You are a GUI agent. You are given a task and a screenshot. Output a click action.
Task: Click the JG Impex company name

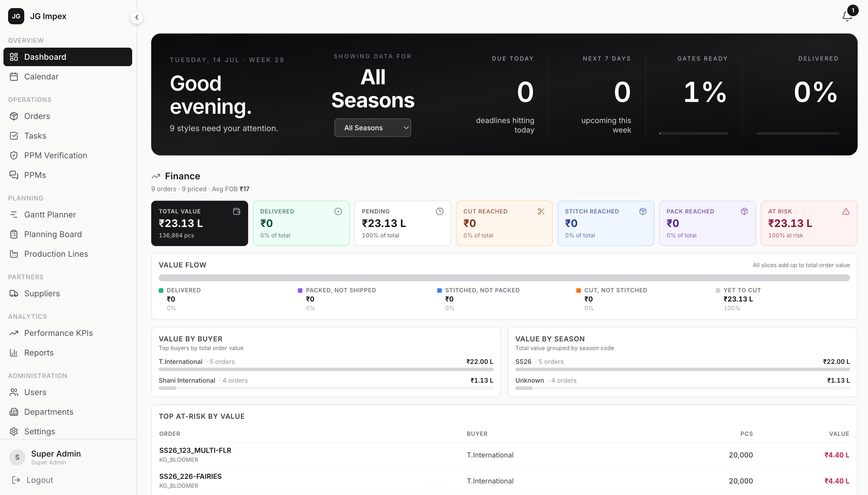pyautogui.click(x=48, y=16)
